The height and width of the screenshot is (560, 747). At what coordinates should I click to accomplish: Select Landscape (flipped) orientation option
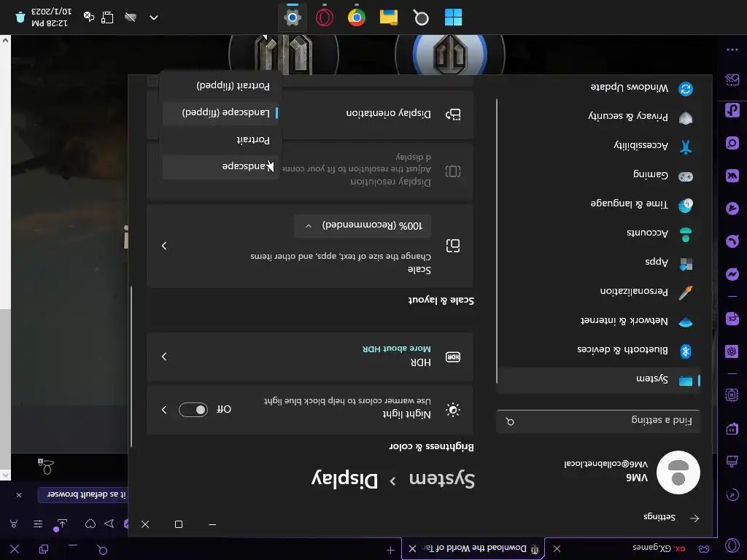[220, 112]
